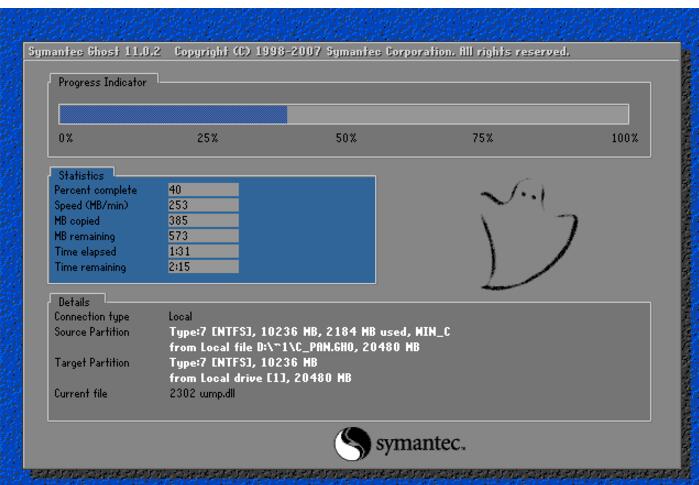Select the Details tab label
Image resolution: width=699 pixels, height=485 pixels.
pos(74,302)
